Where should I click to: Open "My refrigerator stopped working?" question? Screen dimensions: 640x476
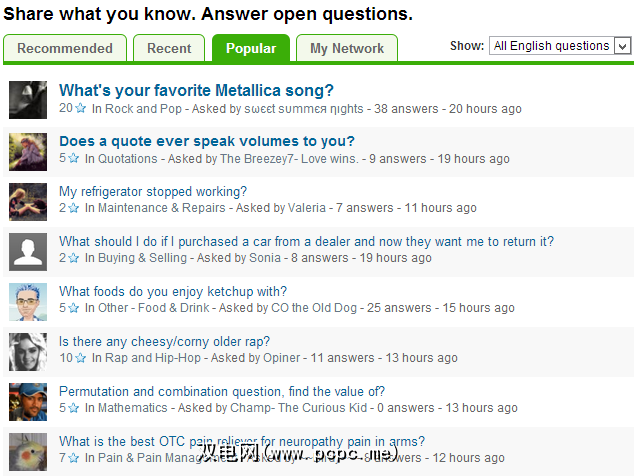tap(153, 191)
